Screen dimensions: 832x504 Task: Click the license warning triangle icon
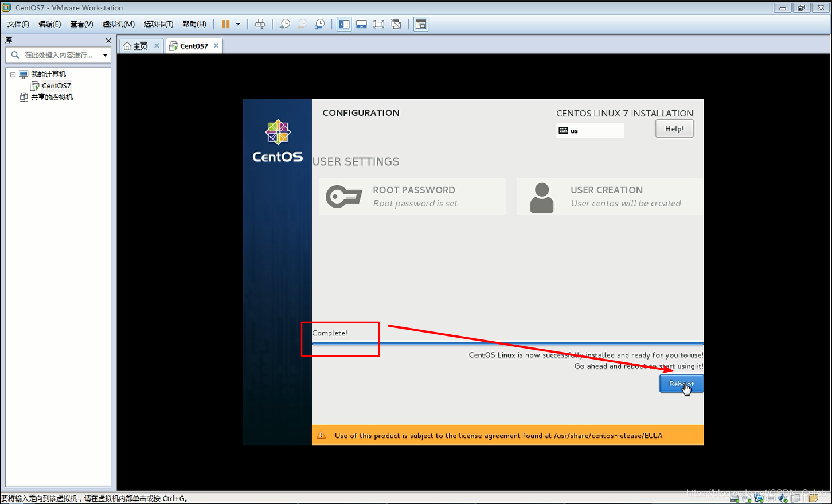tap(321, 435)
